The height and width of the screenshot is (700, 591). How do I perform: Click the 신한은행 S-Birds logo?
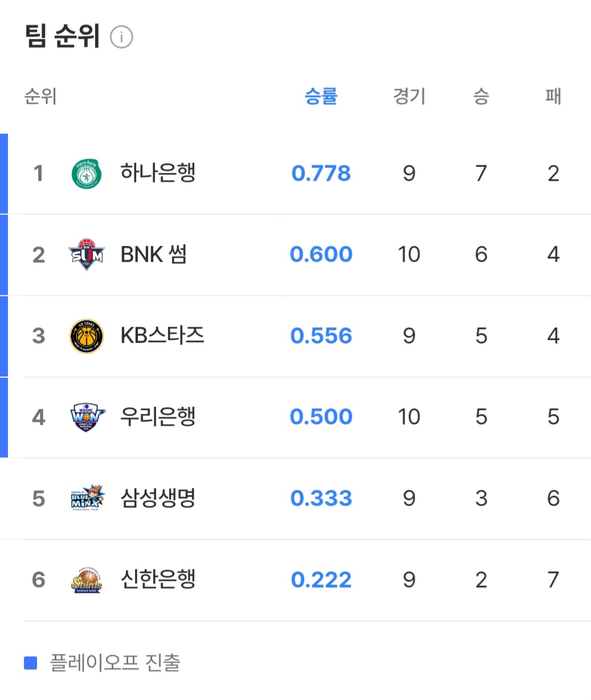coord(86,580)
